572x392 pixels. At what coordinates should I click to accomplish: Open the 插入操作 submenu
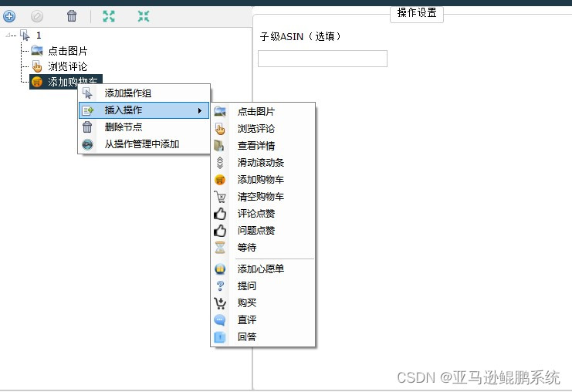(144, 110)
